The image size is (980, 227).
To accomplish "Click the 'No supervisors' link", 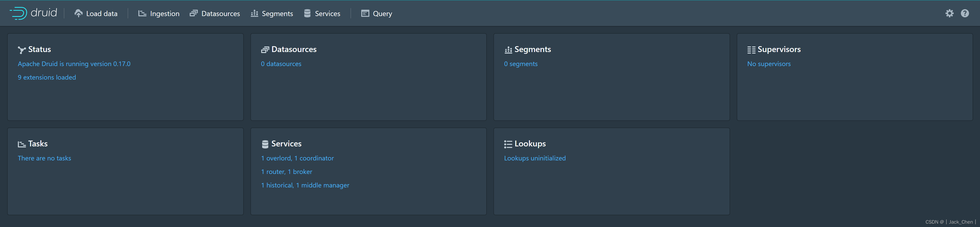I will 769,64.
